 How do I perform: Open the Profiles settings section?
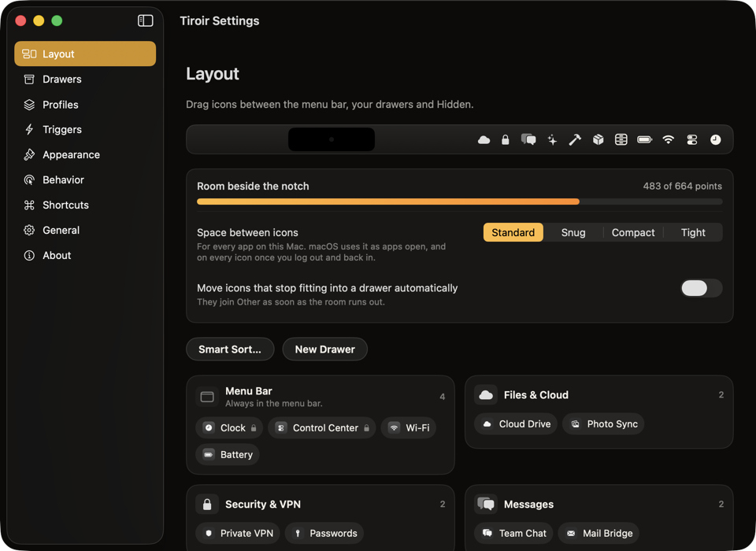coord(85,105)
